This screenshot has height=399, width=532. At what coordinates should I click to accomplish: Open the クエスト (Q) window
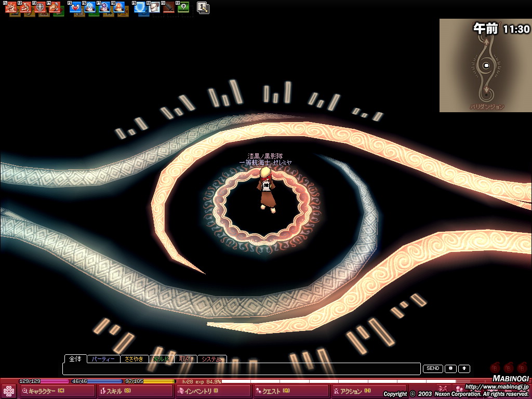(x=291, y=391)
